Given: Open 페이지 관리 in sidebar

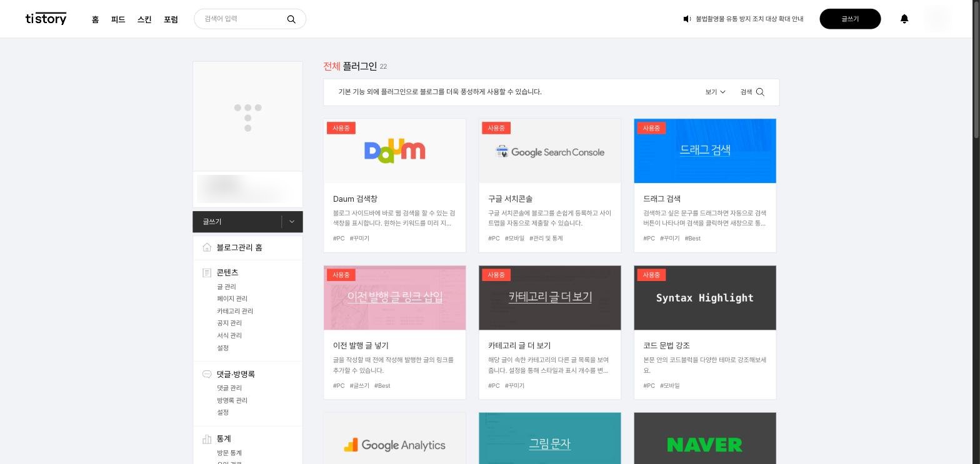Looking at the screenshot, I should pyautogui.click(x=232, y=299).
